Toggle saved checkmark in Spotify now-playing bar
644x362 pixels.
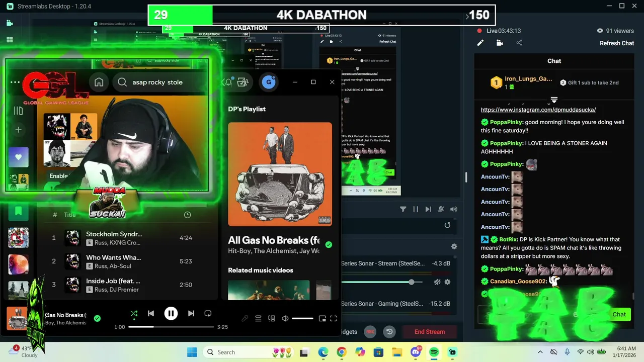tap(97, 318)
